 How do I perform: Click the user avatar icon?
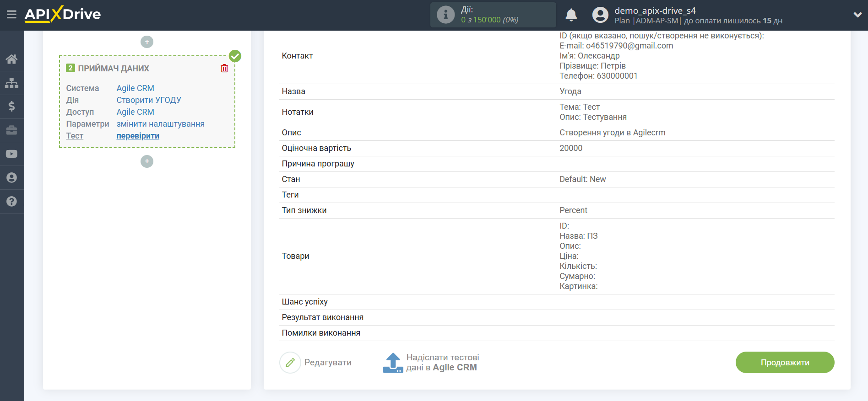[600, 15]
